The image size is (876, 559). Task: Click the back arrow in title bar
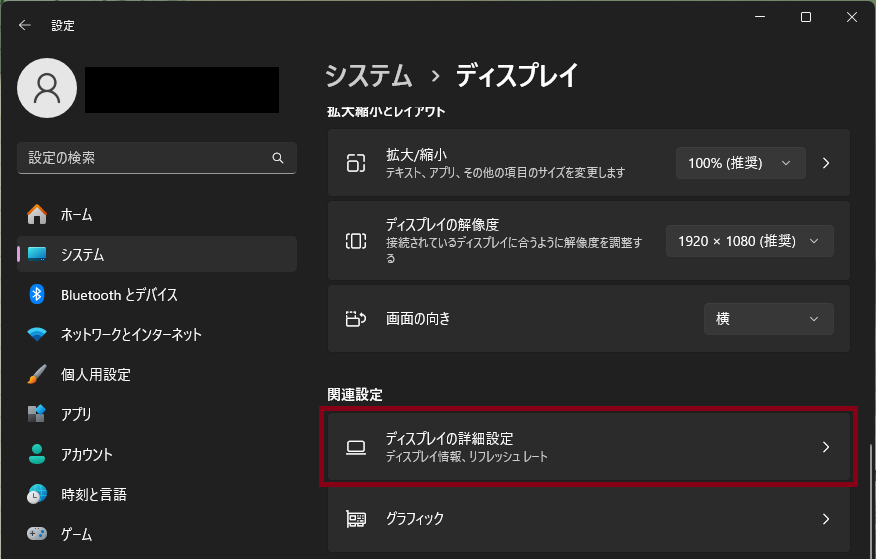pyautogui.click(x=25, y=25)
